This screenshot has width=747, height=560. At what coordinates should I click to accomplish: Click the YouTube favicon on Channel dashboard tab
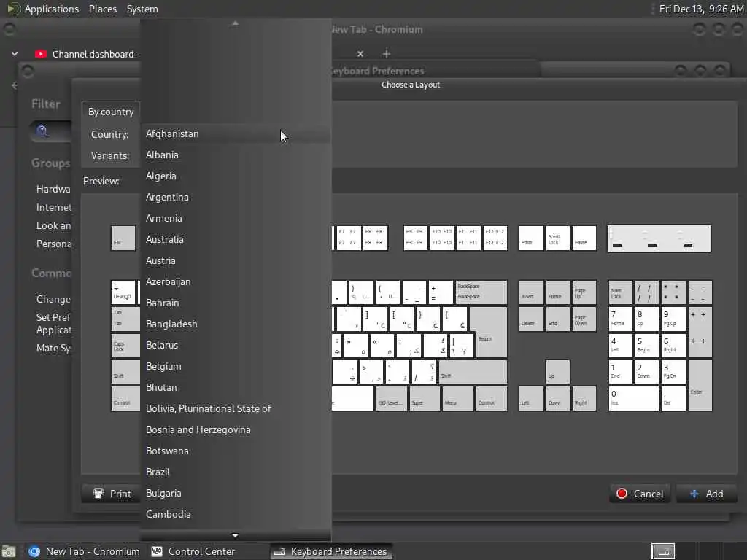[x=41, y=54]
